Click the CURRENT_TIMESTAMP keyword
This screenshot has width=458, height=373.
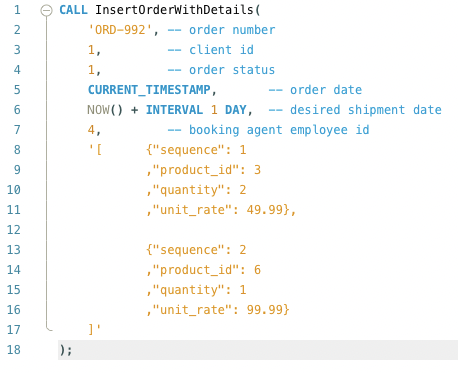[x=149, y=90]
